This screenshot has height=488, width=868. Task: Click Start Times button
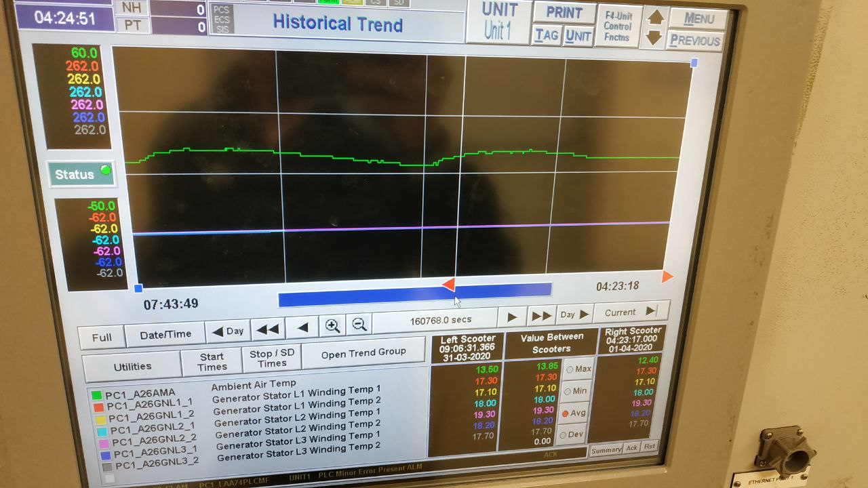click(212, 362)
